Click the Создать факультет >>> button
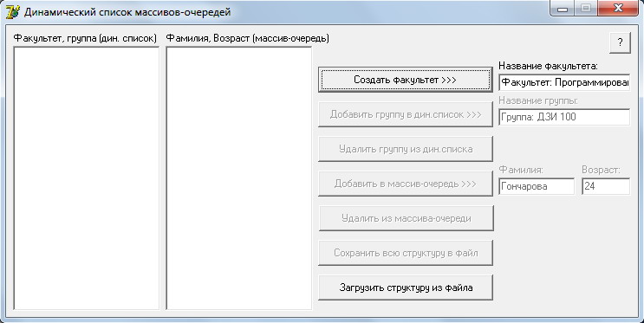 pyautogui.click(x=406, y=80)
